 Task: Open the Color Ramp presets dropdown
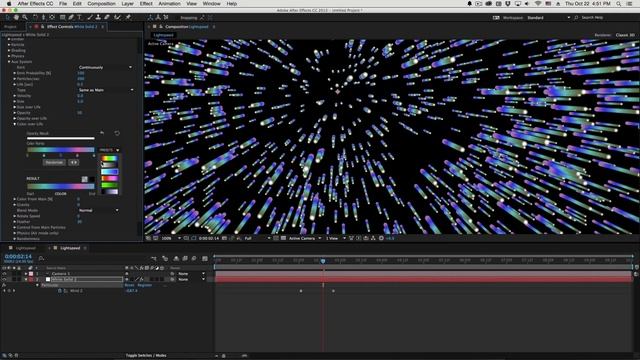pyautogui.click(x=109, y=150)
